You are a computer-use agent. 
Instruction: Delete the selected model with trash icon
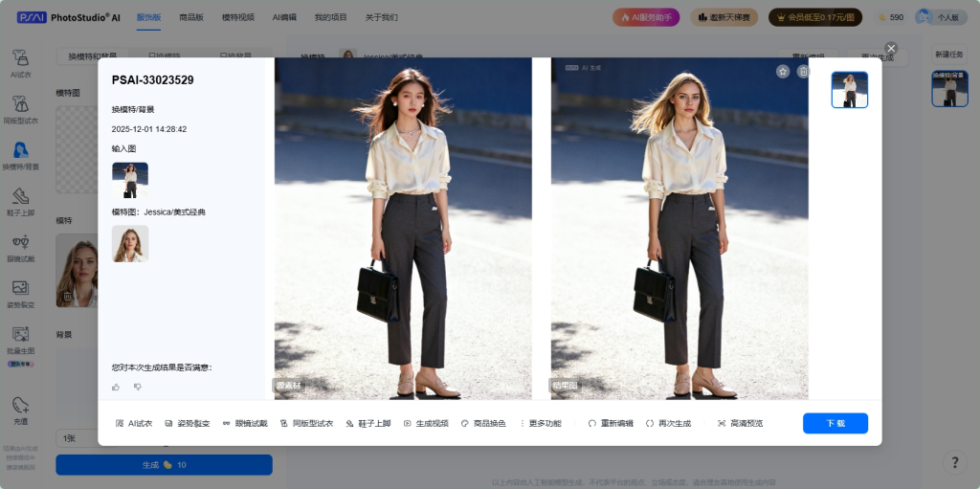67,296
